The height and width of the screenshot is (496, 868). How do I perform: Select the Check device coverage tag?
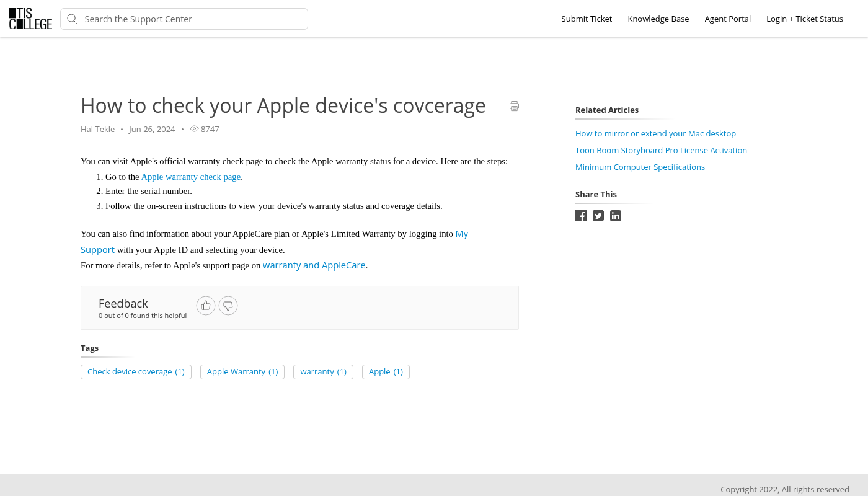coord(136,372)
